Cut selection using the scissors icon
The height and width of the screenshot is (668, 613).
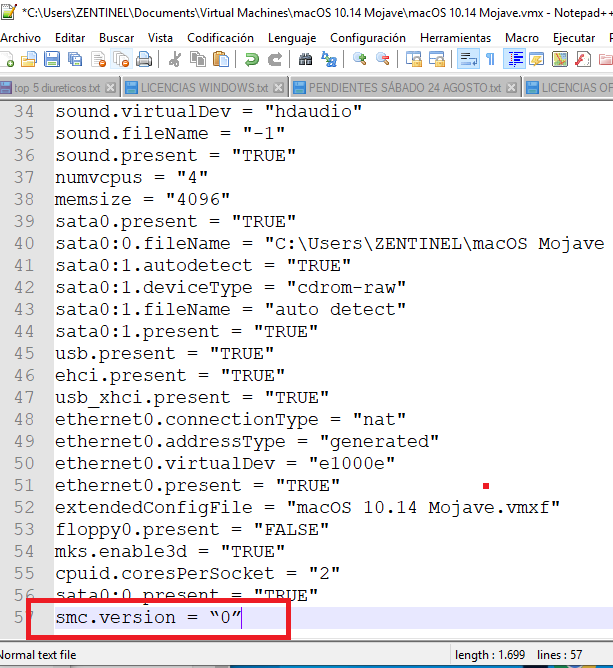(174, 60)
